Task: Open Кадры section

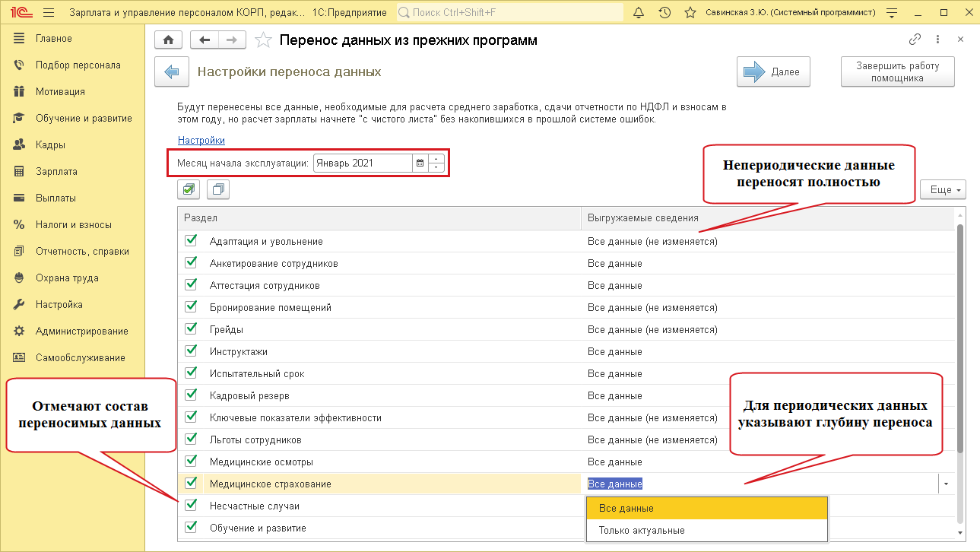Action: (50, 144)
